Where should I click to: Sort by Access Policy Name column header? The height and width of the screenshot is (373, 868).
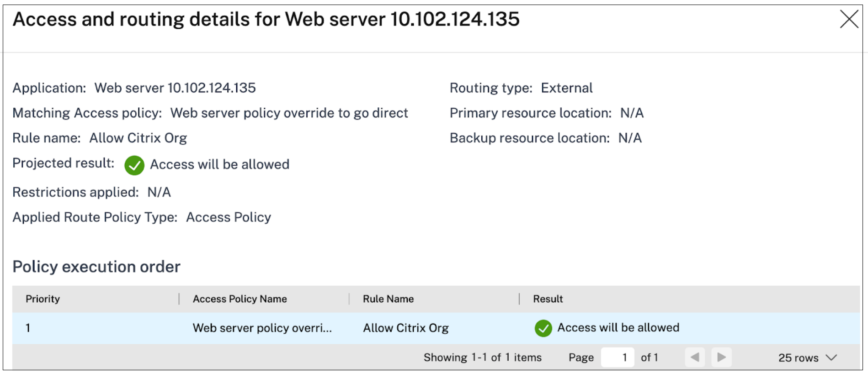240,299
